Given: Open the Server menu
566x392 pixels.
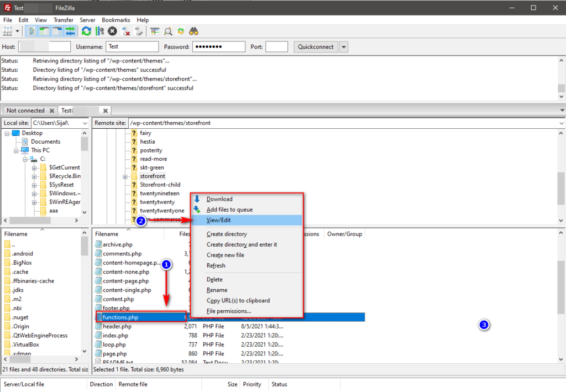Looking at the screenshot, I should click(87, 20).
